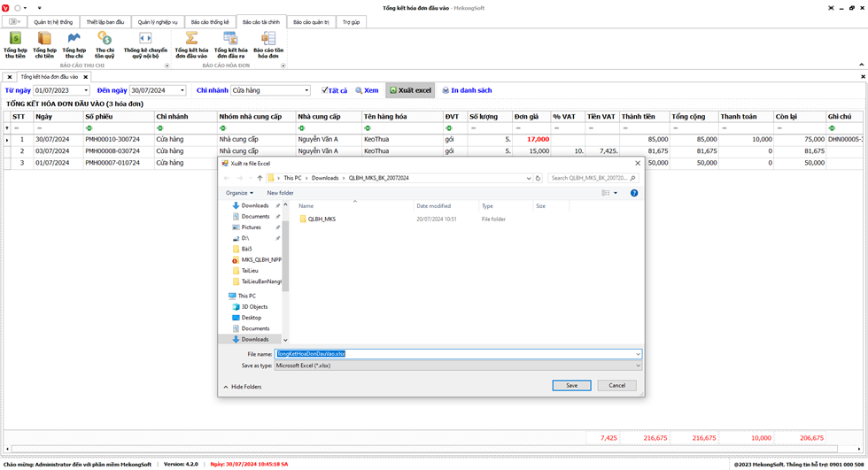
Task: Click the File name input field
Action: [456, 353]
